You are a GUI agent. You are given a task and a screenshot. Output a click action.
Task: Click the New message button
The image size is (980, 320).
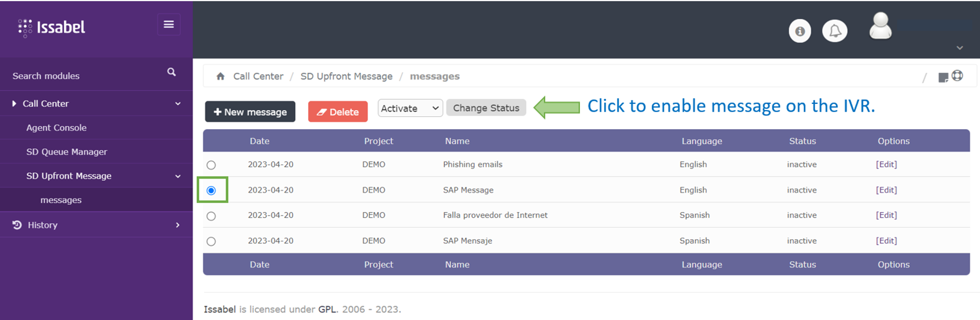pyautogui.click(x=250, y=112)
